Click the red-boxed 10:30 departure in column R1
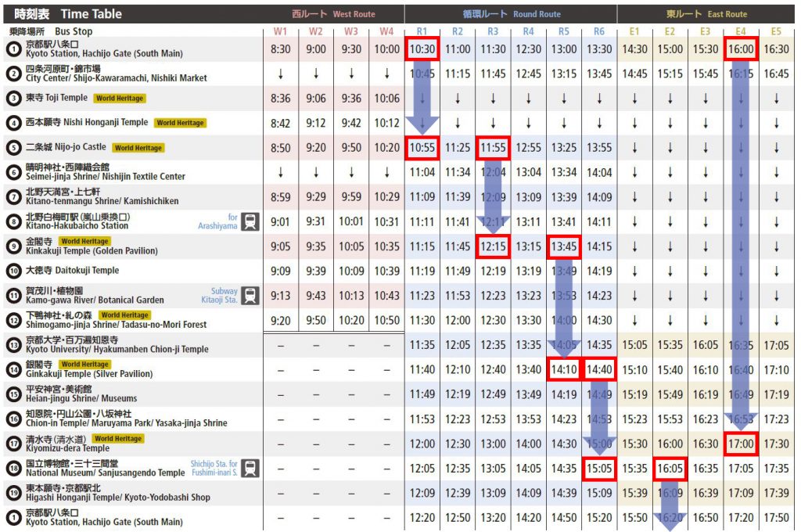 click(422, 49)
